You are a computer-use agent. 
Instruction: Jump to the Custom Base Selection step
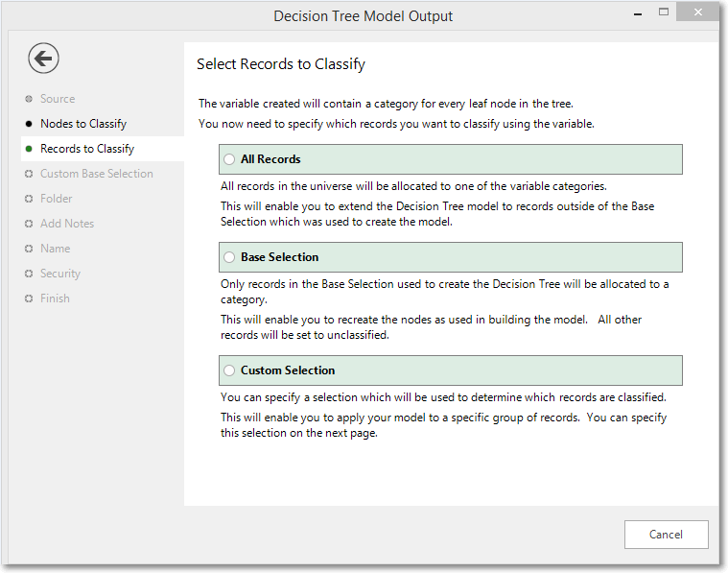tap(97, 174)
